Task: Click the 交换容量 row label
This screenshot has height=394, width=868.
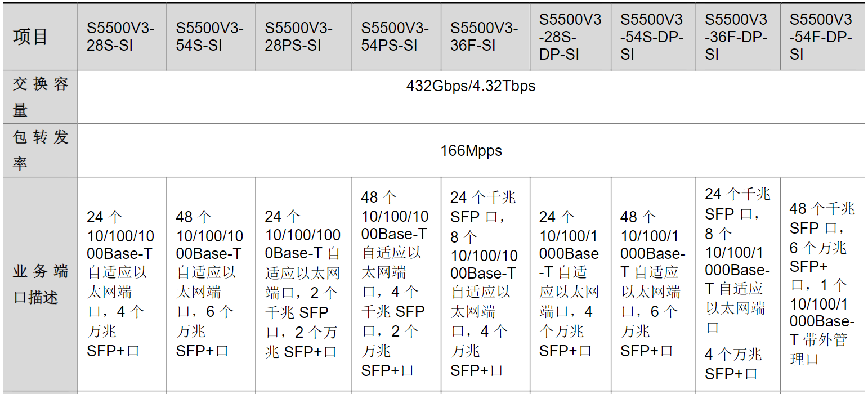Action: pyautogui.click(x=40, y=97)
